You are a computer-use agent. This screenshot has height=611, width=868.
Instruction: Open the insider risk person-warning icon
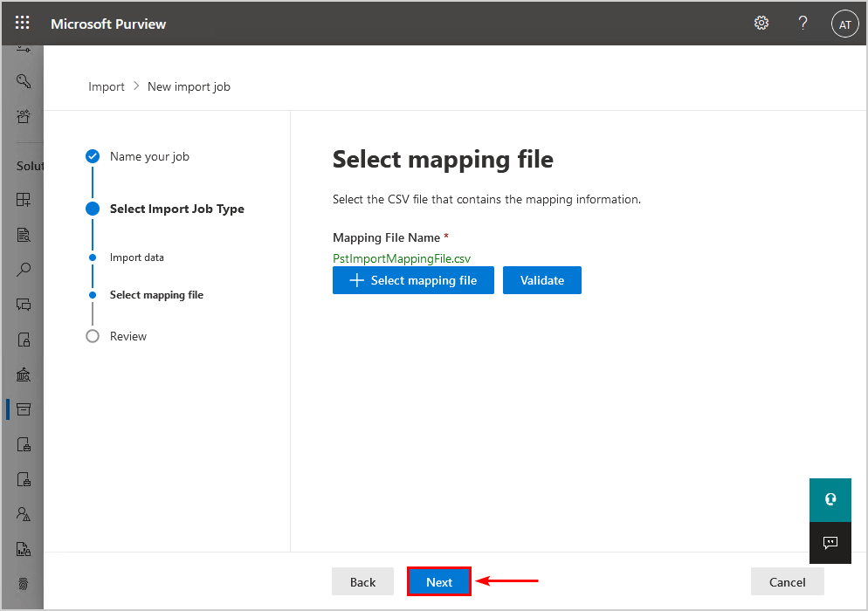[24, 514]
